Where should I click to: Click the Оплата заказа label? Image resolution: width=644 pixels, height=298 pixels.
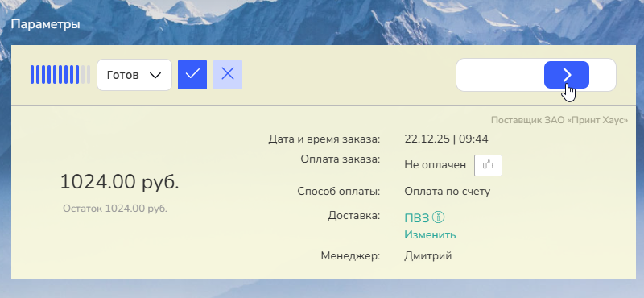click(341, 159)
